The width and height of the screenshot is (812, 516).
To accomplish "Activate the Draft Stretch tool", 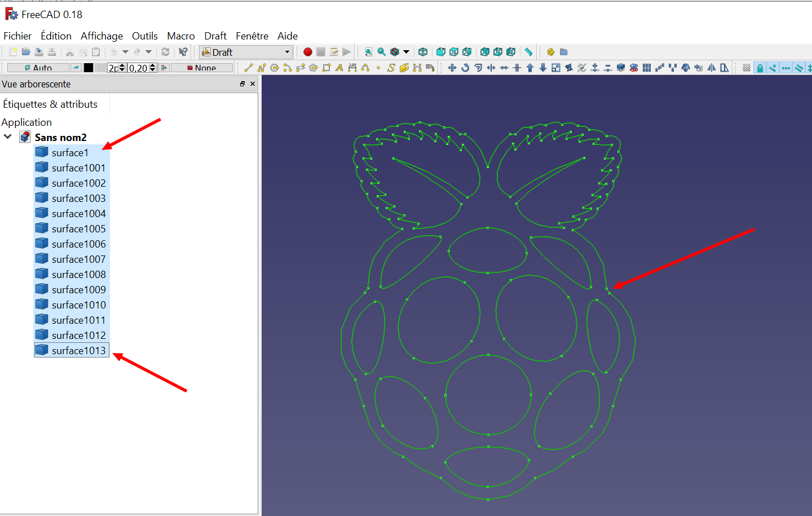I will 725,68.
